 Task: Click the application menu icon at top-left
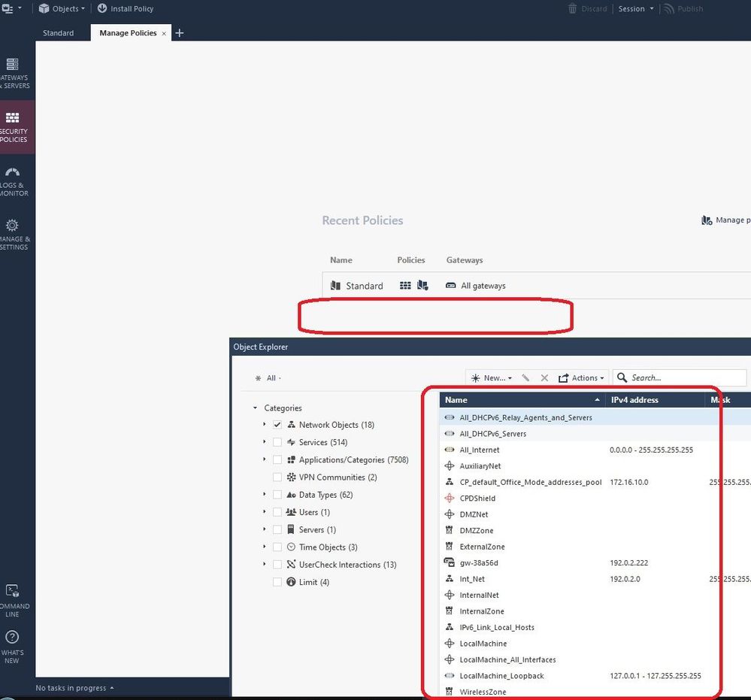(x=8, y=8)
